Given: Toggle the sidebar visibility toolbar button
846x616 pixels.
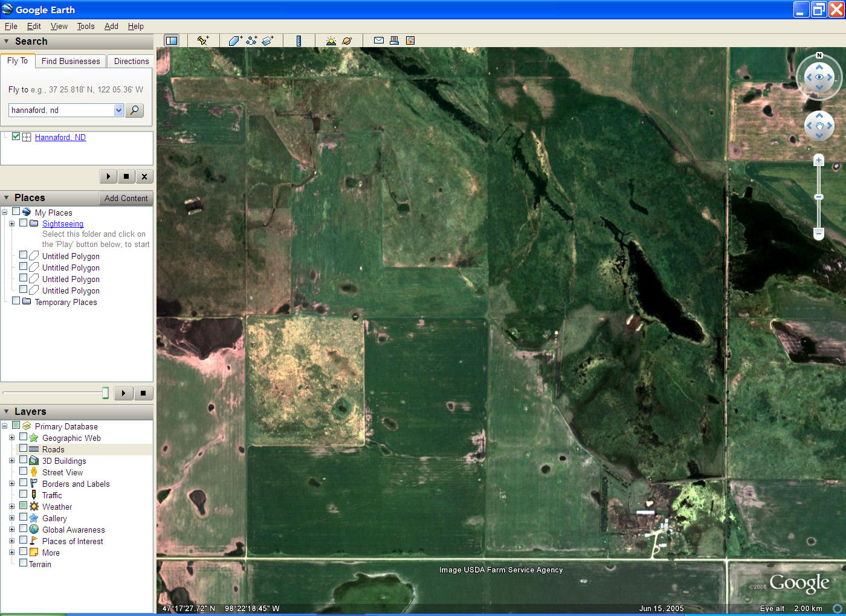Looking at the screenshot, I should click(172, 40).
